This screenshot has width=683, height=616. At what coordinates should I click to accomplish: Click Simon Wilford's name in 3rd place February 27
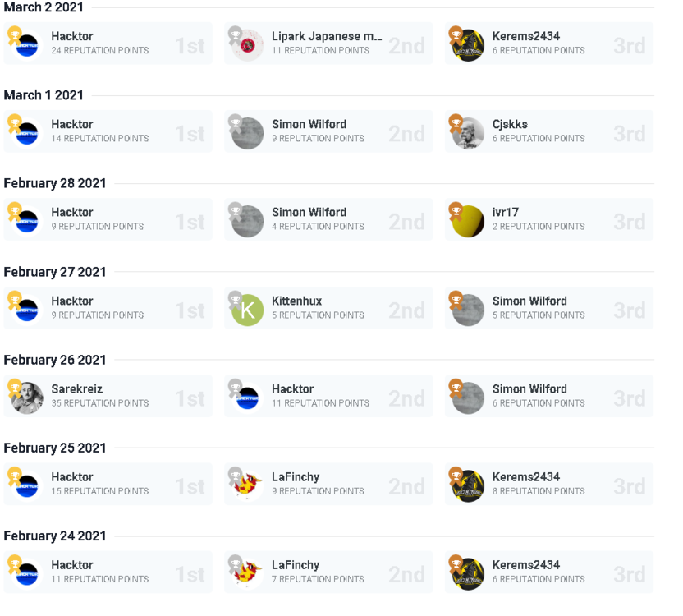coord(529,301)
